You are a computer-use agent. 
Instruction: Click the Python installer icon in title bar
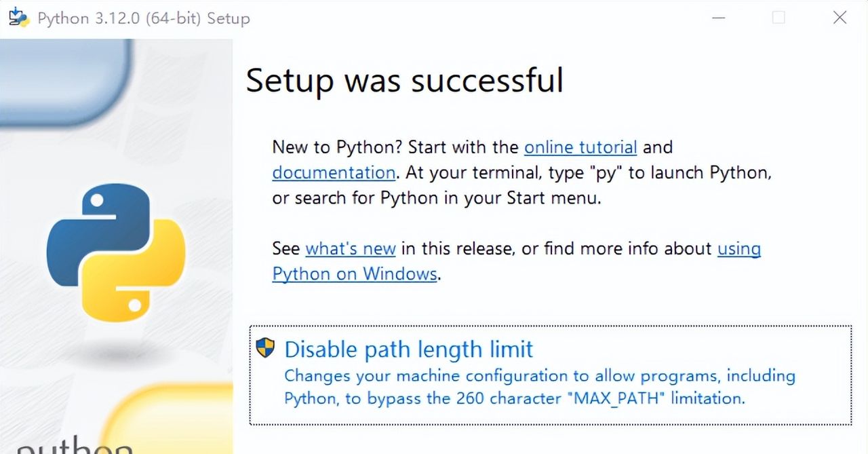[19, 17]
